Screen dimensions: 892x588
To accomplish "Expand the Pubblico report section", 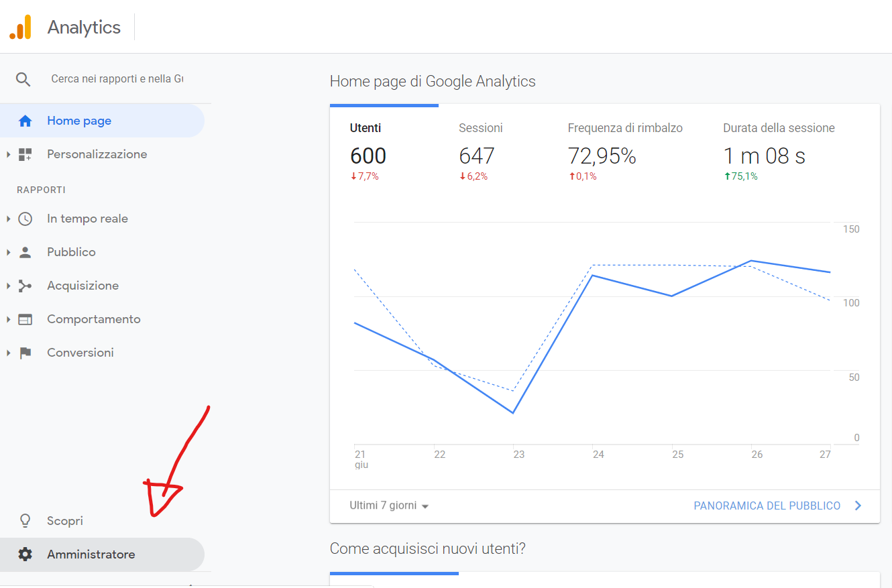I will coord(7,251).
